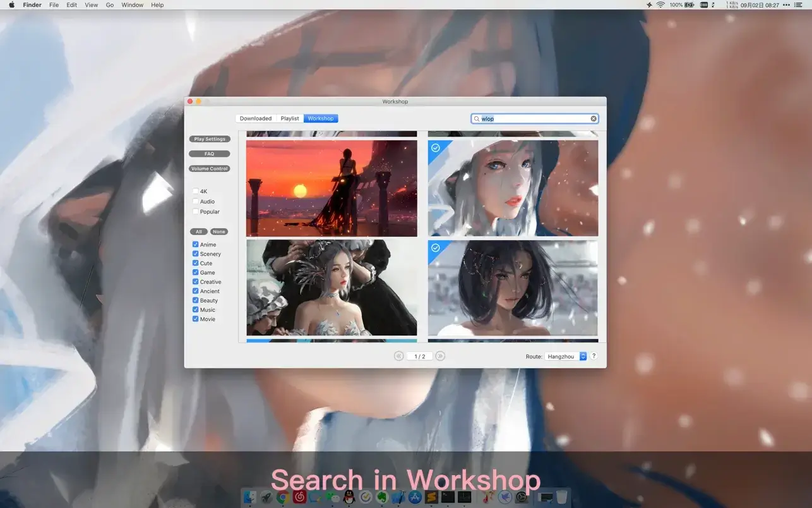Switch to the Playlist tab
The width and height of the screenshot is (812, 508).
(x=290, y=119)
